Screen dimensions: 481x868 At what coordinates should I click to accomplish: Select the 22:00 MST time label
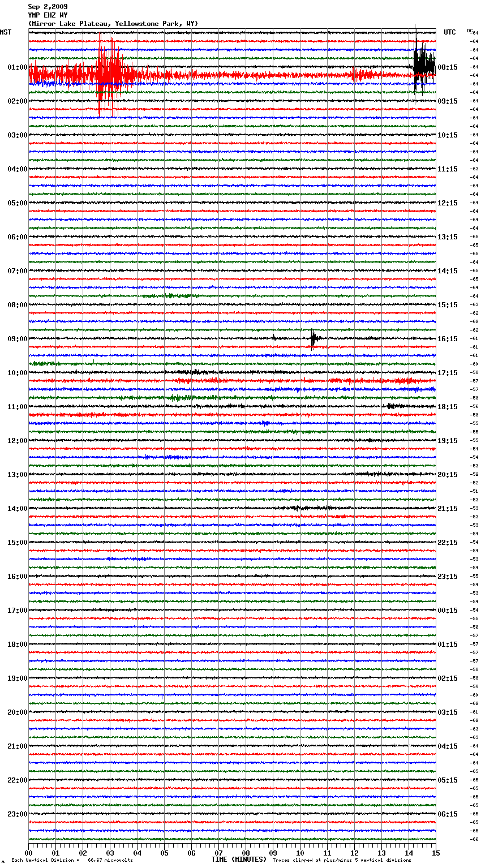click(x=18, y=780)
